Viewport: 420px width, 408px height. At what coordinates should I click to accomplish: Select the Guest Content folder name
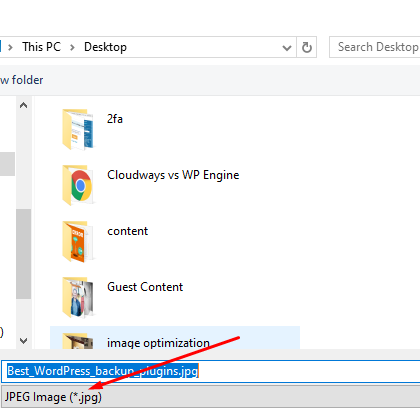(x=145, y=287)
